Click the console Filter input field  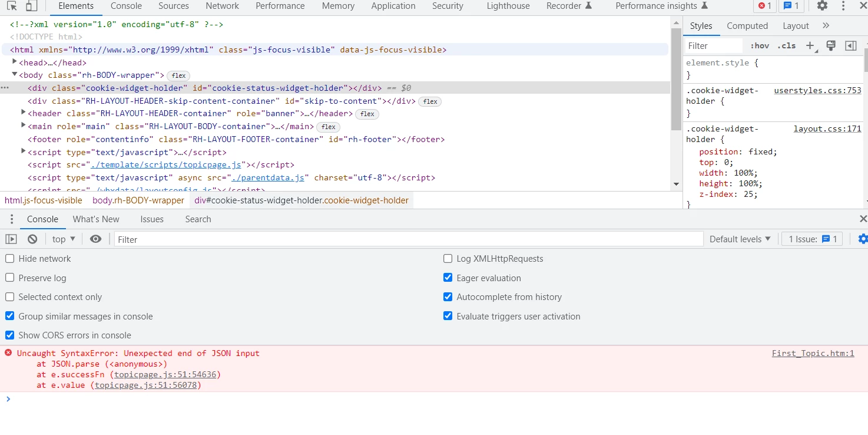(x=409, y=239)
